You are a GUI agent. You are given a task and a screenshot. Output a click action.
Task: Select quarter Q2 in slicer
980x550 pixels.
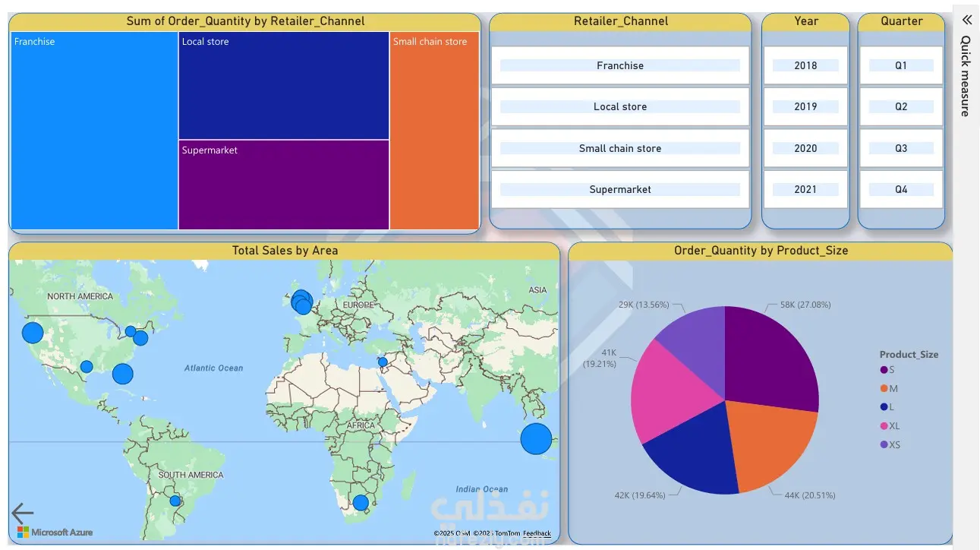[x=901, y=106]
